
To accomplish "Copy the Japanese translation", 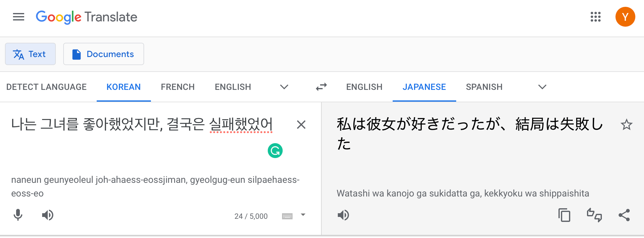I will tap(564, 215).
